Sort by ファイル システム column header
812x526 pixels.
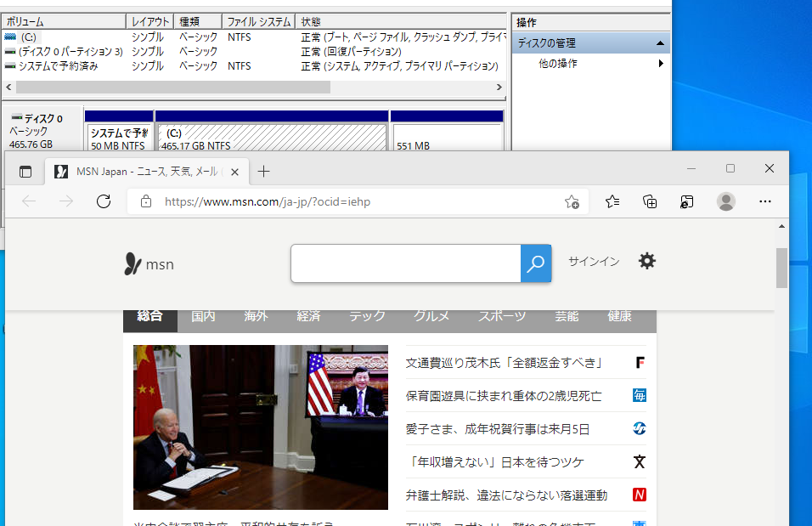[x=259, y=22]
